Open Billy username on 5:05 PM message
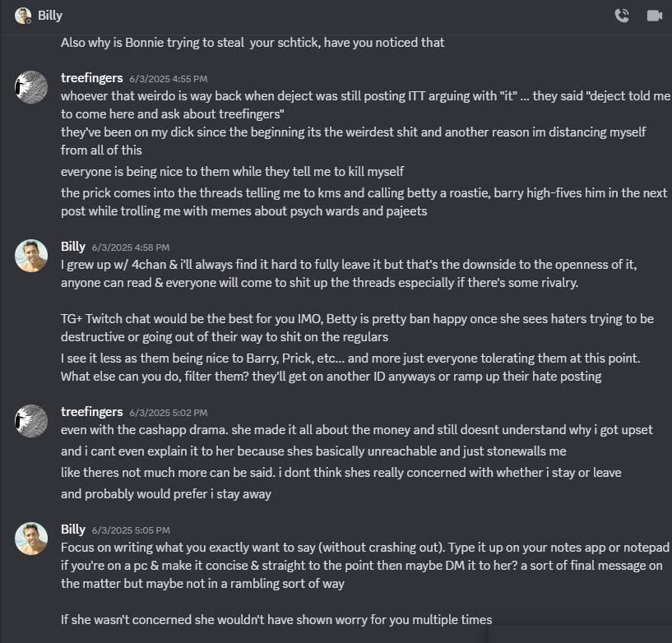This screenshot has width=672, height=643. 73,530
